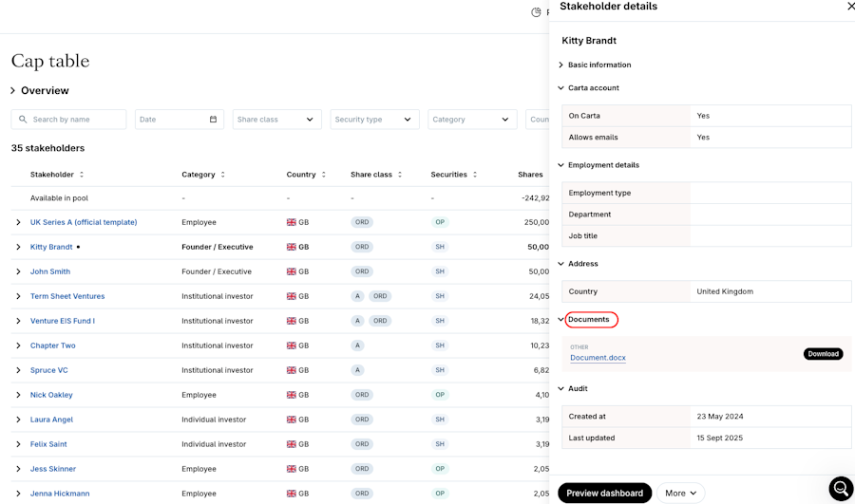Expand the Basic information section
This screenshot has width=855, height=504.
(x=561, y=65)
